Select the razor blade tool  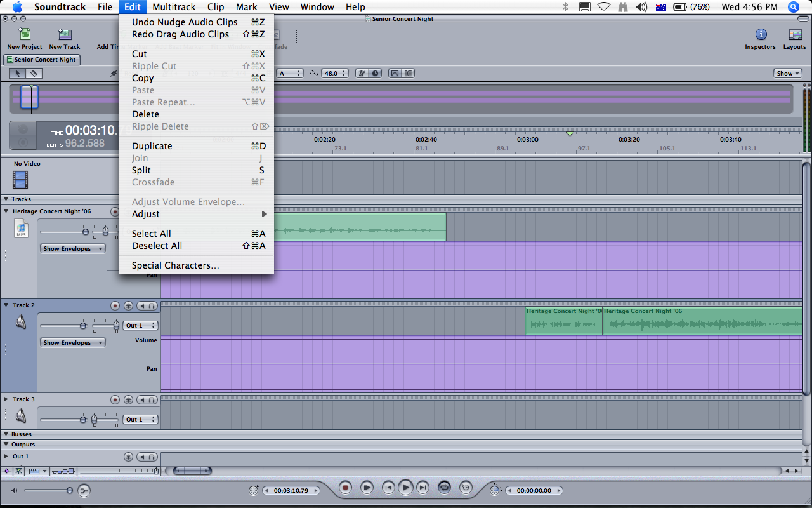click(x=34, y=74)
